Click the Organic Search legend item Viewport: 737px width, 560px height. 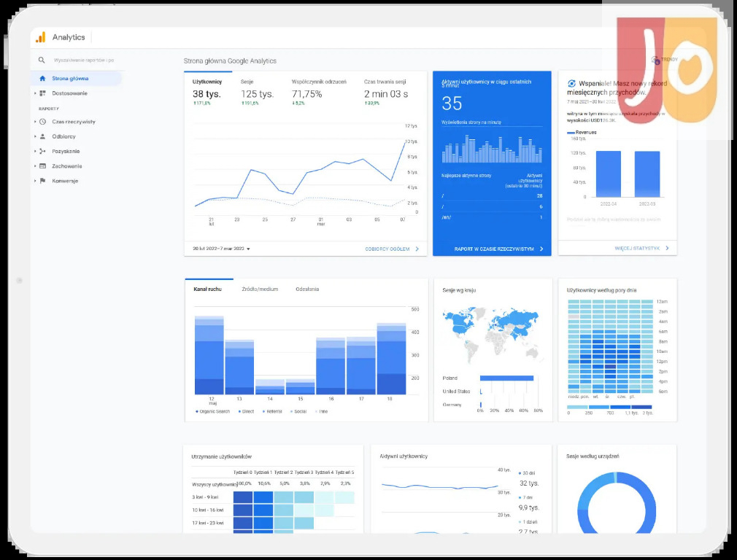click(212, 411)
